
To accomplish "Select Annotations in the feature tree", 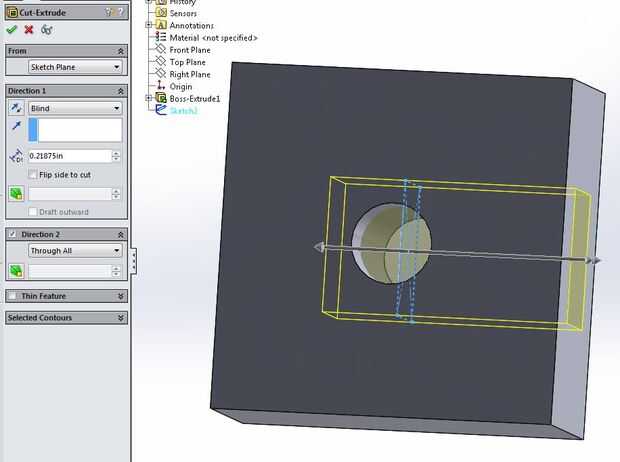I will tap(191, 25).
